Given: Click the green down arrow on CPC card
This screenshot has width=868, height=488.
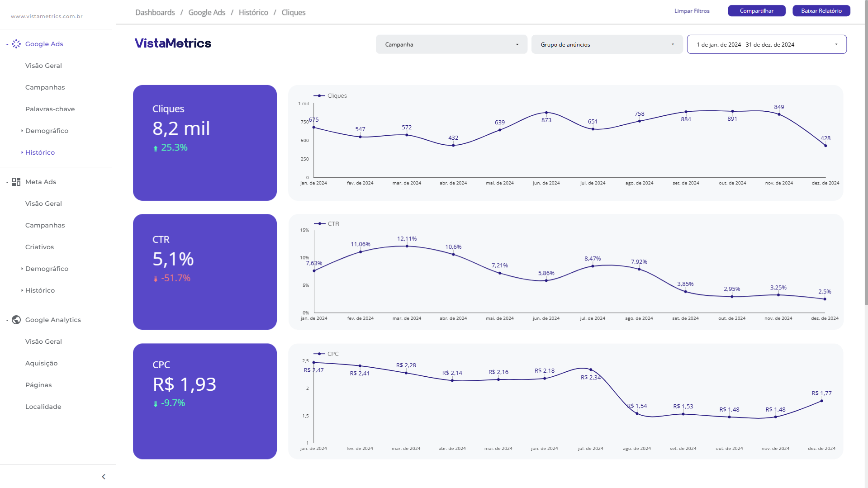Looking at the screenshot, I should pos(156,404).
